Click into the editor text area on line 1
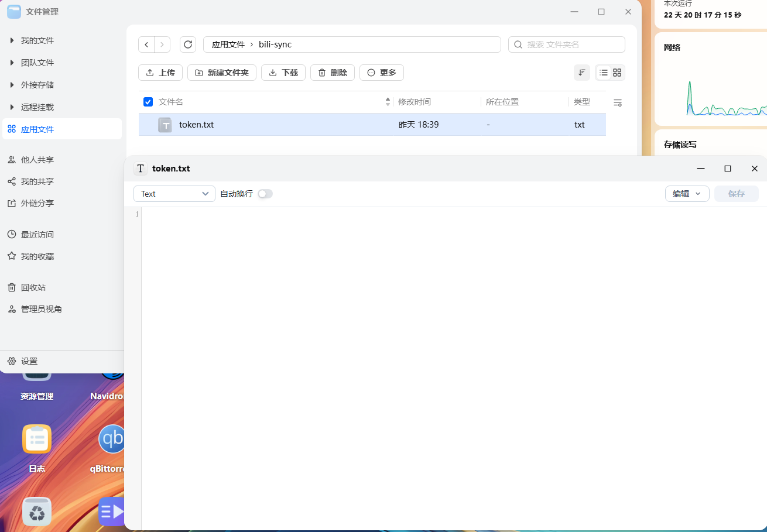767x532 pixels. coord(454,214)
